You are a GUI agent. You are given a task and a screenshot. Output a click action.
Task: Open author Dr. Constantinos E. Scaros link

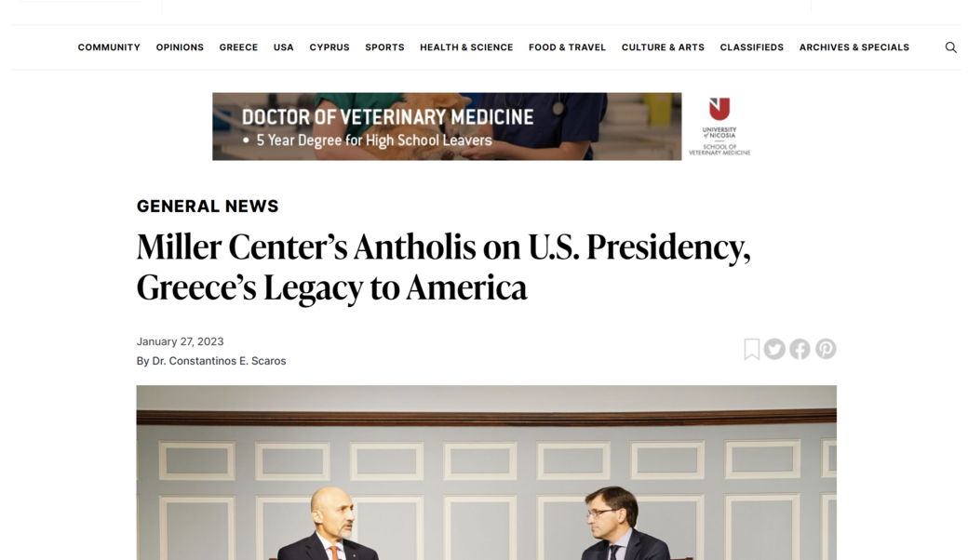(x=219, y=361)
